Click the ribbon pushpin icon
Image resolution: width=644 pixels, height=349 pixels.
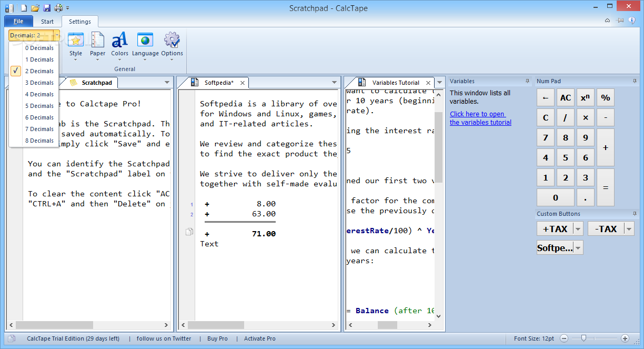[x=620, y=21]
